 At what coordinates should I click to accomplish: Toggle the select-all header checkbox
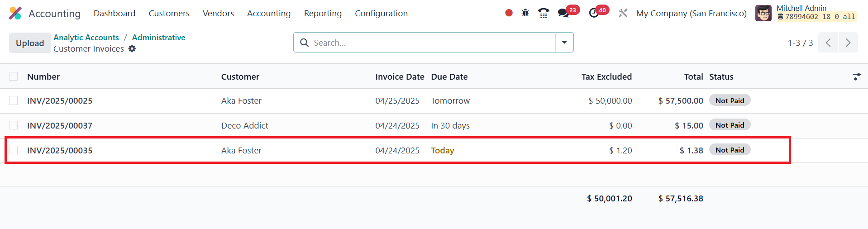tap(14, 76)
